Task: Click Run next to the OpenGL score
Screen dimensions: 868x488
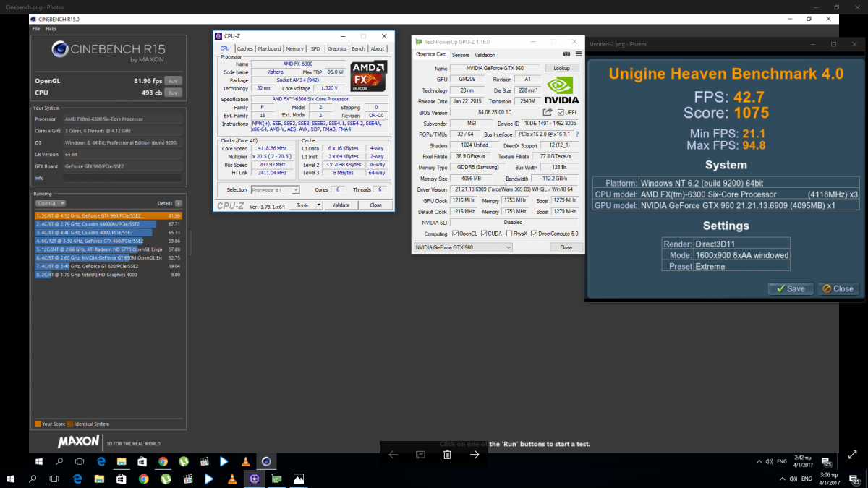Action: point(173,80)
